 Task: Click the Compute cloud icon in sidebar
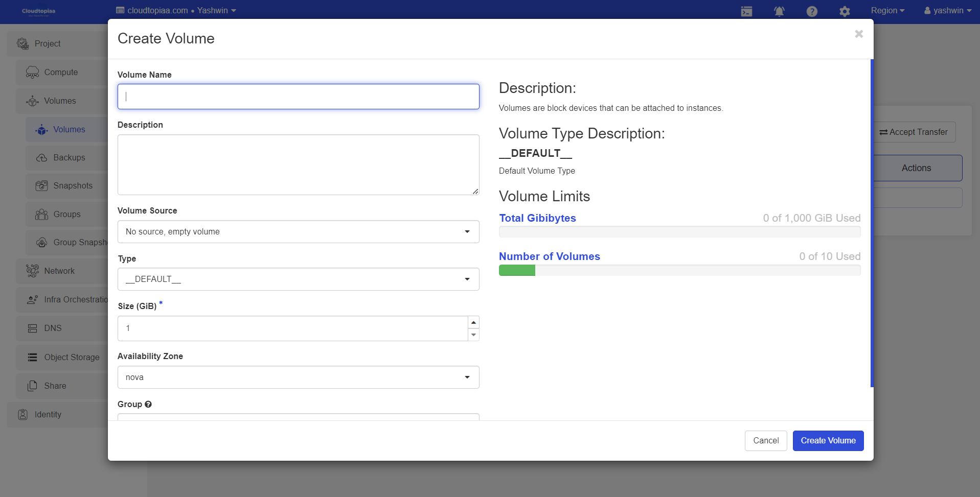coord(32,73)
